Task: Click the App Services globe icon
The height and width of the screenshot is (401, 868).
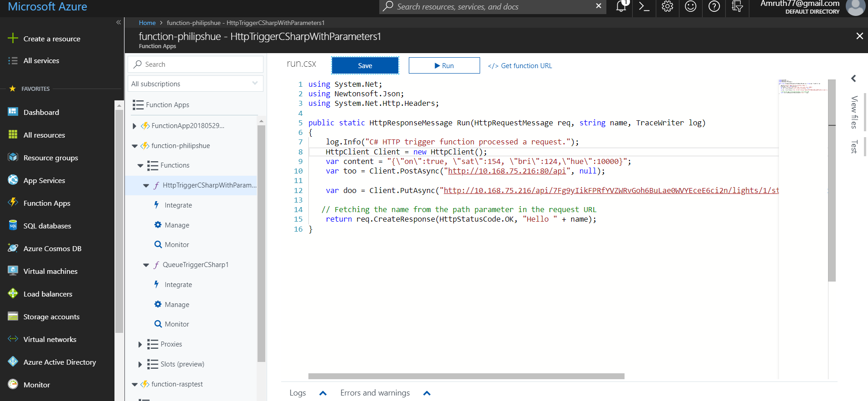Action: [x=13, y=180]
